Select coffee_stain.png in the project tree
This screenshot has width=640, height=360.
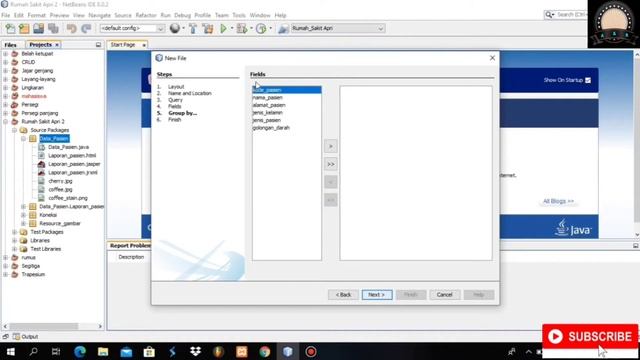pyautogui.click(x=68, y=198)
